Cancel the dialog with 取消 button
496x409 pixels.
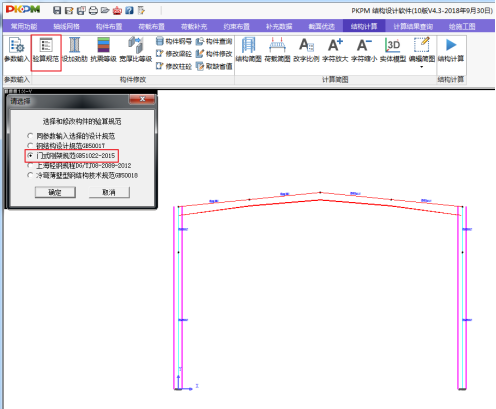tap(109, 192)
